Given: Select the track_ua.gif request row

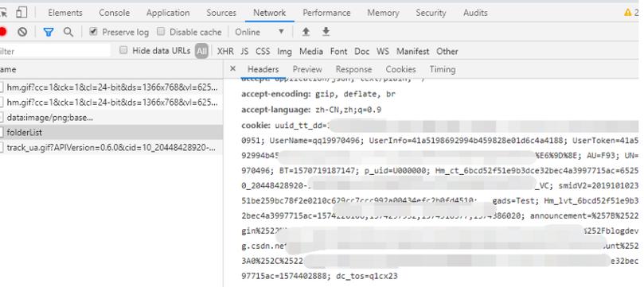Looking at the screenshot, I should coord(111,147).
